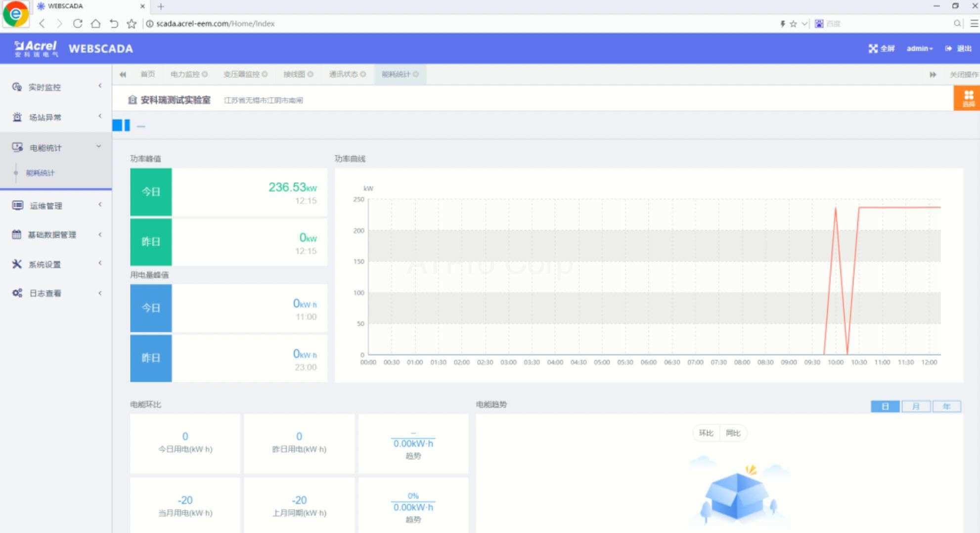Bookmark page with address bar star icon
The width and height of the screenshot is (980, 533).
[132, 23]
